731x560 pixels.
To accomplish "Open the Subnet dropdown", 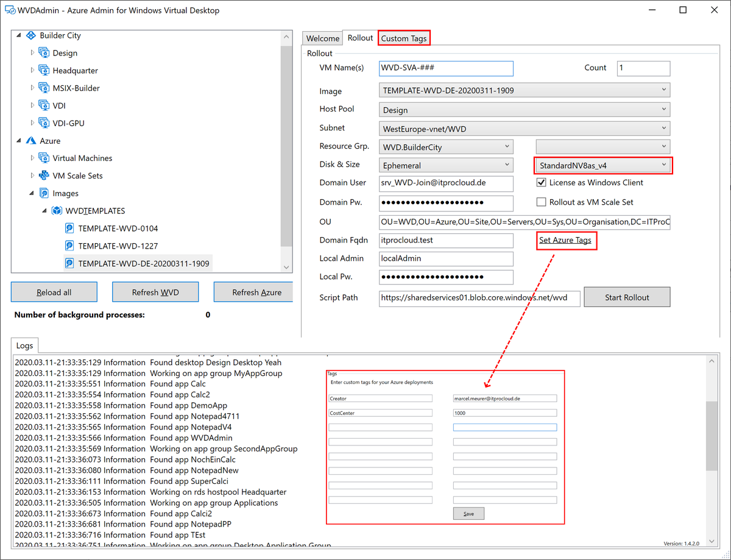I will coord(524,129).
